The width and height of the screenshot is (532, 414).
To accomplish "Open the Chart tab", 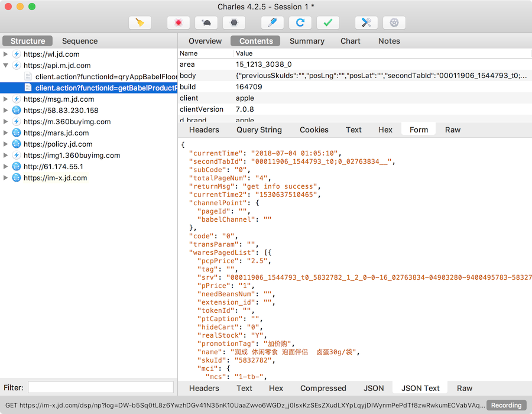I will point(350,41).
